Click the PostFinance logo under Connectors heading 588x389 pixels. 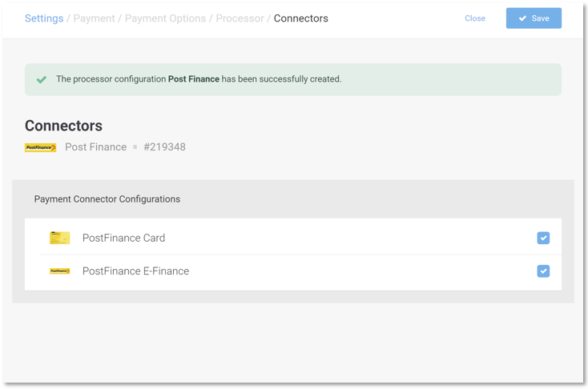coord(40,147)
